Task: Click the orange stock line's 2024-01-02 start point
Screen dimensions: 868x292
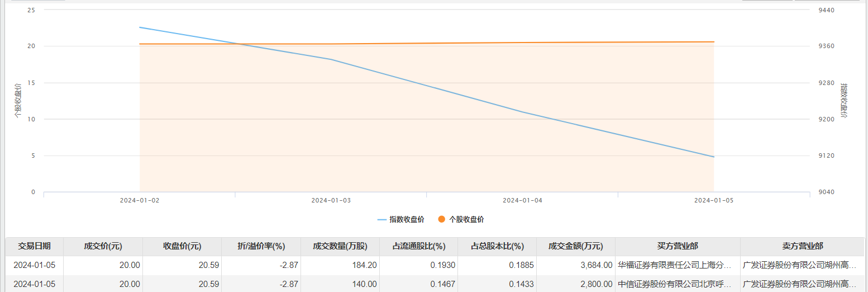Action: [140, 44]
